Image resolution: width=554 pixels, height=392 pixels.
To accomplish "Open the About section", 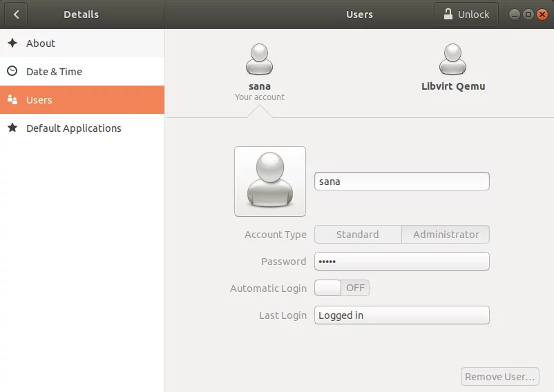I will (41, 43).
